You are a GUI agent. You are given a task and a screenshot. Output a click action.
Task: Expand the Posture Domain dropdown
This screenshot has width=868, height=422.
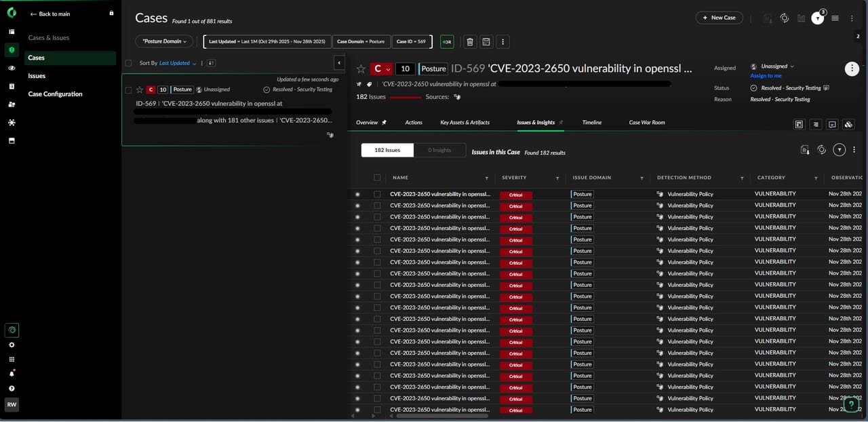[164, 41]
